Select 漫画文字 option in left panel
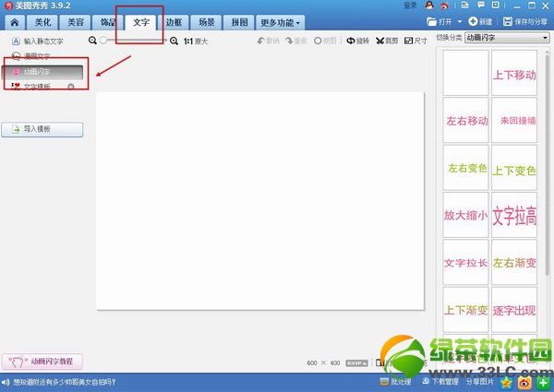Screen dimensions: 554x392 (31, 56)
